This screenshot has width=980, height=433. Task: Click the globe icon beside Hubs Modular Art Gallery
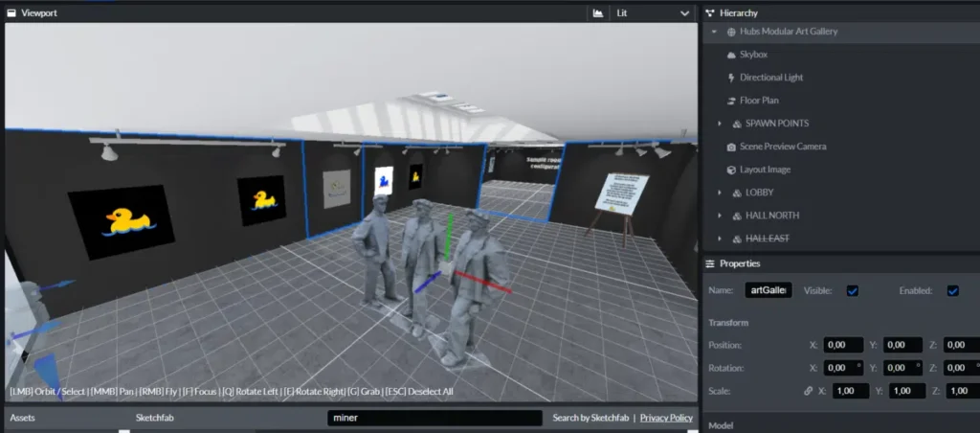tap(731, 32)
